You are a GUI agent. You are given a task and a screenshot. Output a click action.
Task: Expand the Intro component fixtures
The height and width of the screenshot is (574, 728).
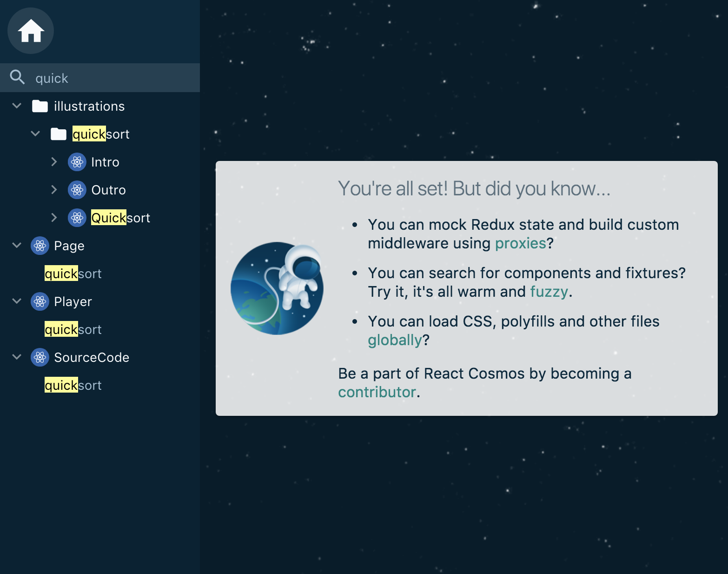tap(54, 162)
